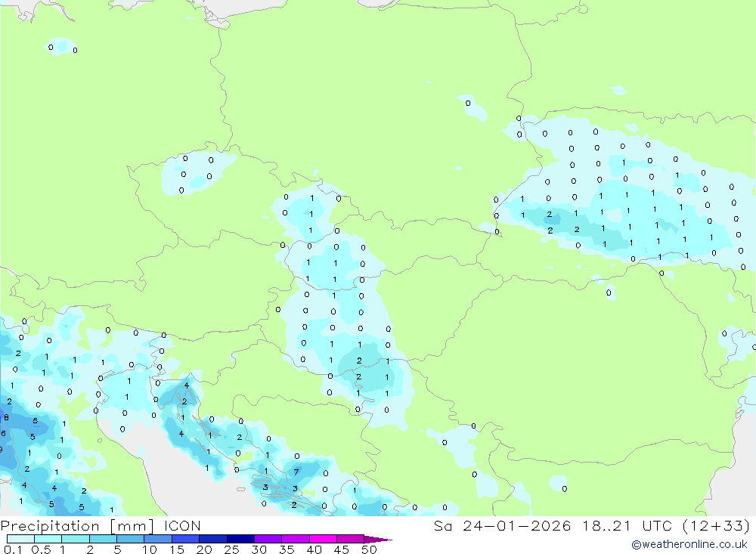
Task: Click the '8' precipitation value on map
Action: tap(6, 417)
